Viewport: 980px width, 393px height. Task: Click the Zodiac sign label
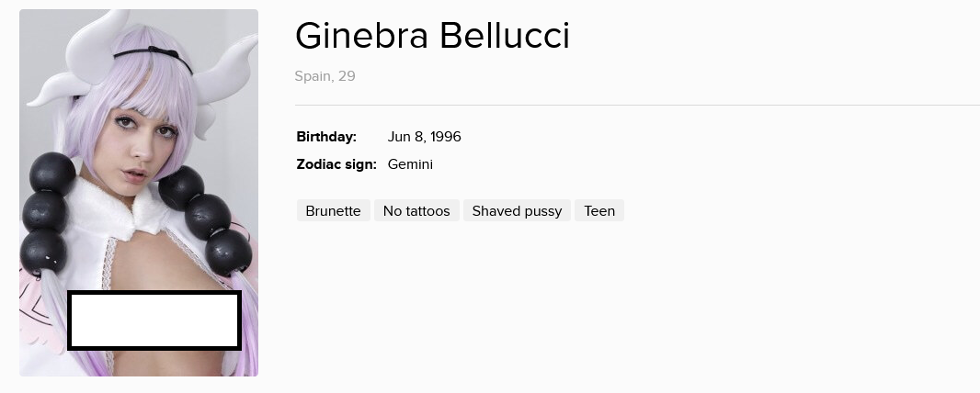[336, 164]
